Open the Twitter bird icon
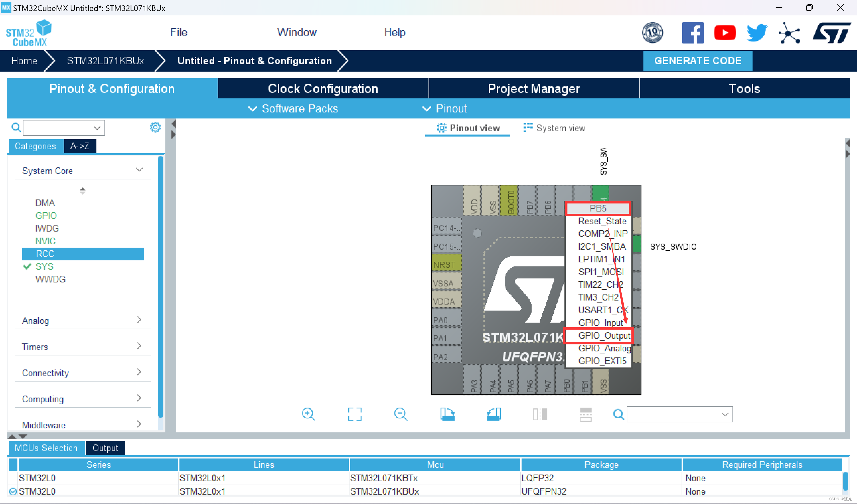Image resolution: width=857 pixels, height=504 pixels. point(757,33)
